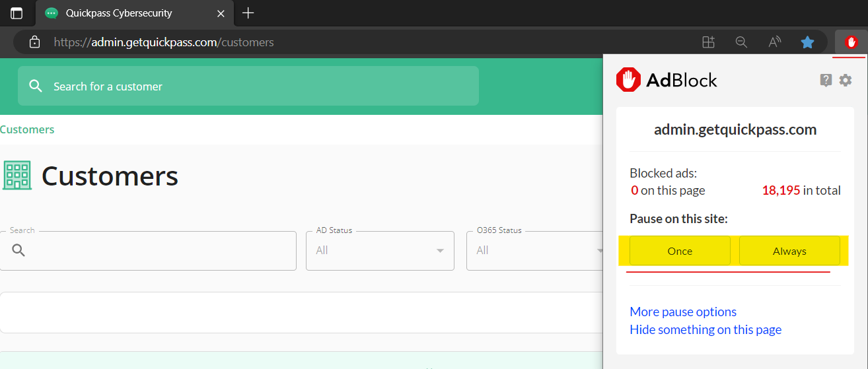Pause AdBlock Always on this site
The width and height of the screenshot is (868, 369).
(789, 251)
